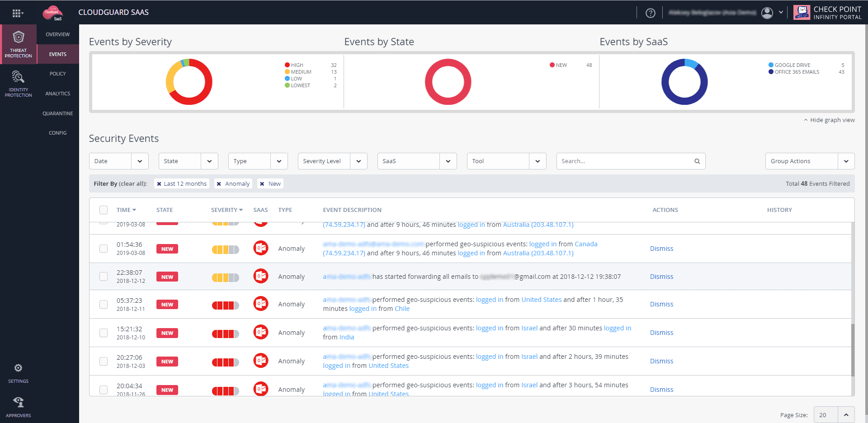Open the apps grid launcher icon
This screenshot has width=868, height=423.
[17, 13]
